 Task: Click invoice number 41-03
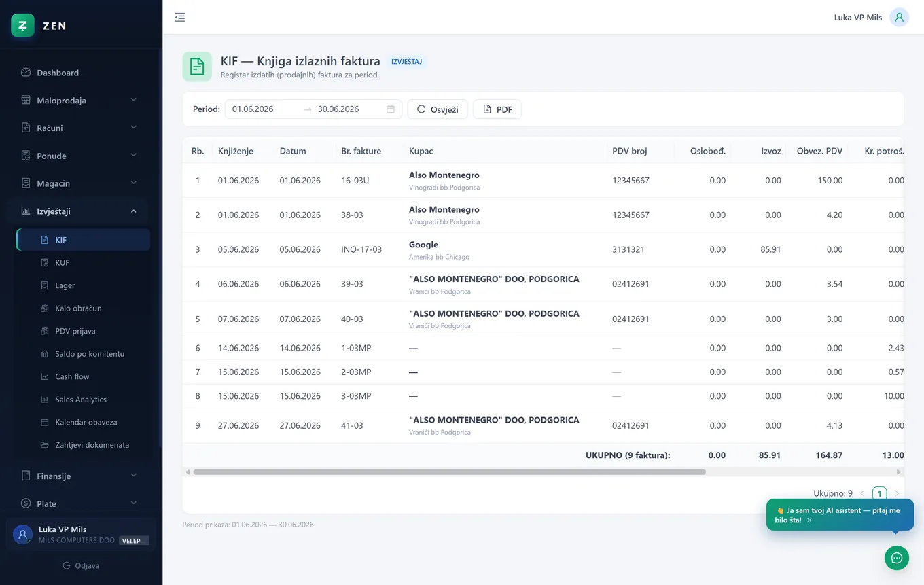(x=352, y=426)
